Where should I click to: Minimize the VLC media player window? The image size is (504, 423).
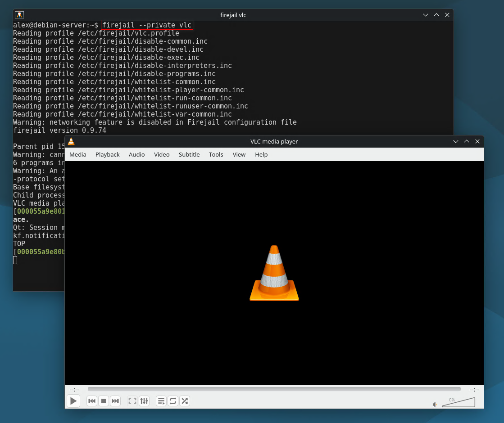[x=456, y=141]
